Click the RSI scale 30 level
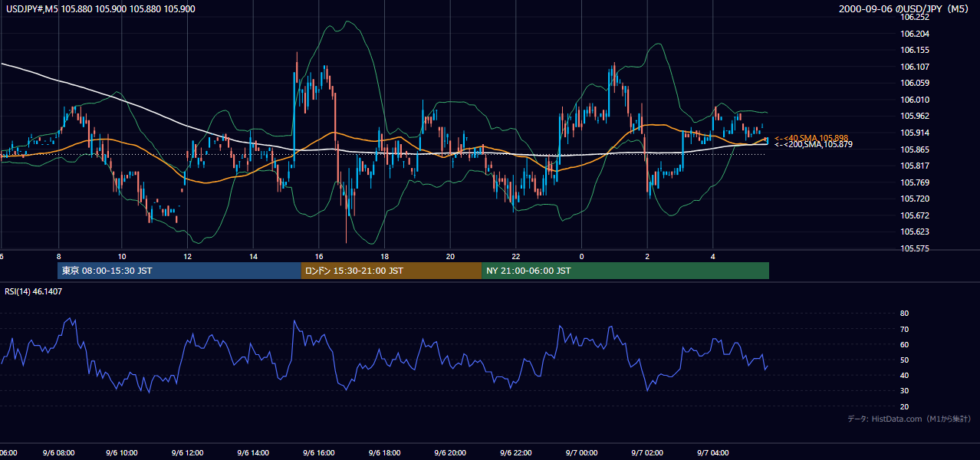This screenshot has width=980, height=460. [905, 390]
